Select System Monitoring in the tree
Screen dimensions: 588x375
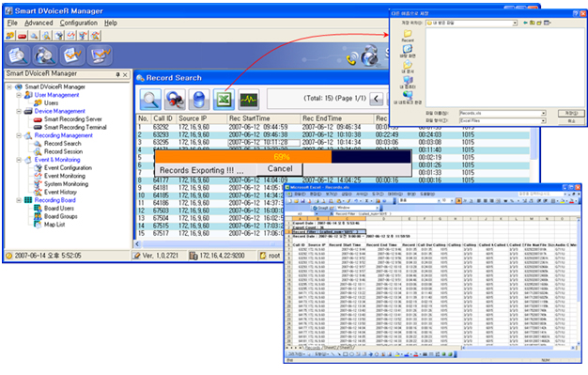(x=67, y=184)
